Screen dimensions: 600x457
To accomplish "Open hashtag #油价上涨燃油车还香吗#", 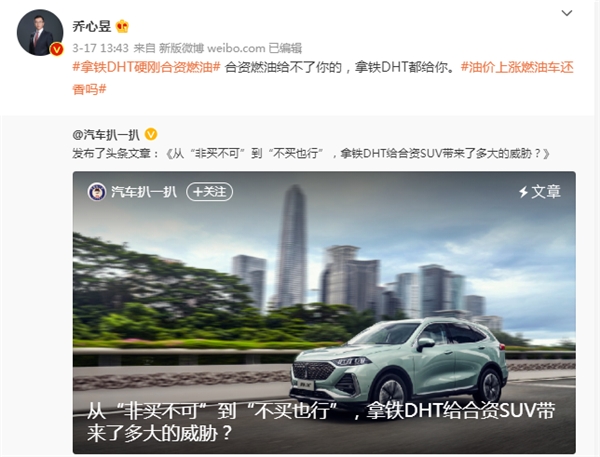I will [323, 78].
